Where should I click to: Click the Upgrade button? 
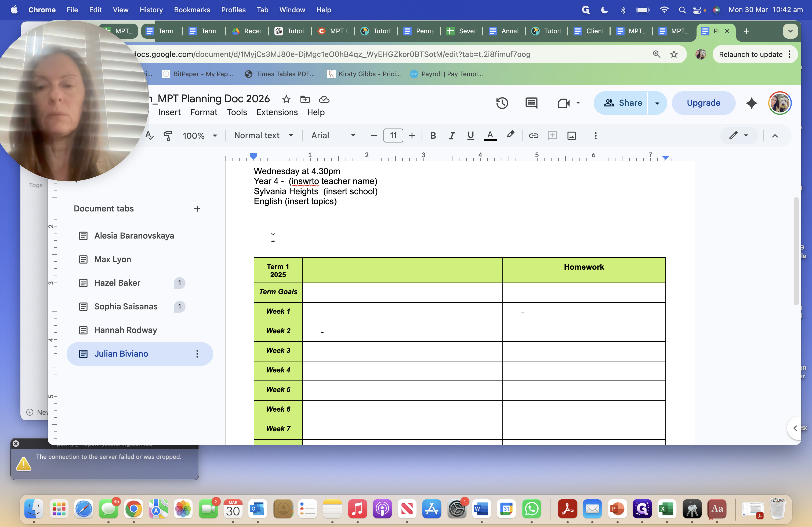pos(703,103)
